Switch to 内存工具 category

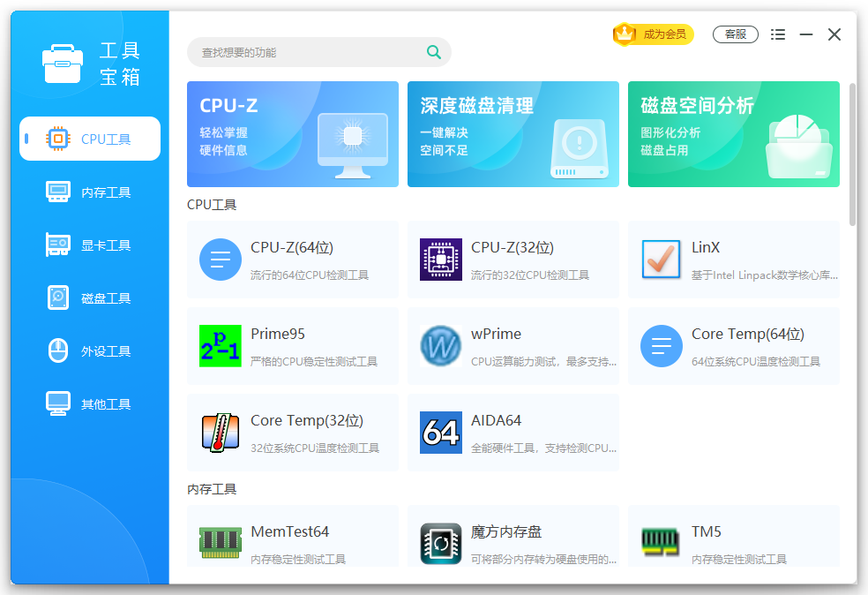click(90, 192)
